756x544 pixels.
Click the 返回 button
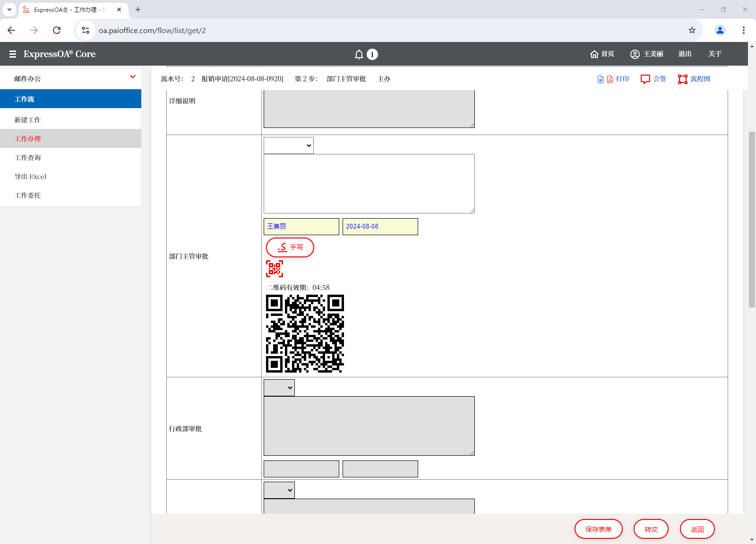point(697,529)
